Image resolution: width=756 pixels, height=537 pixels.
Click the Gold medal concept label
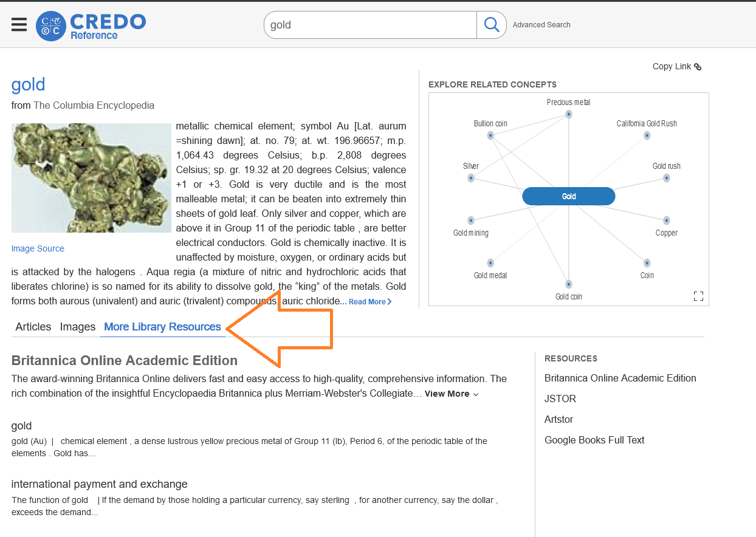[x=490, y=275]
